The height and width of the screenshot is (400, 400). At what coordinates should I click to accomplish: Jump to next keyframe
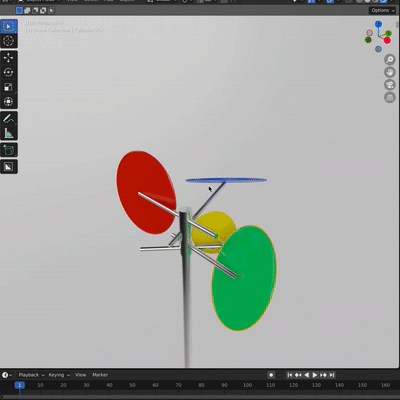tap(323, 375)
